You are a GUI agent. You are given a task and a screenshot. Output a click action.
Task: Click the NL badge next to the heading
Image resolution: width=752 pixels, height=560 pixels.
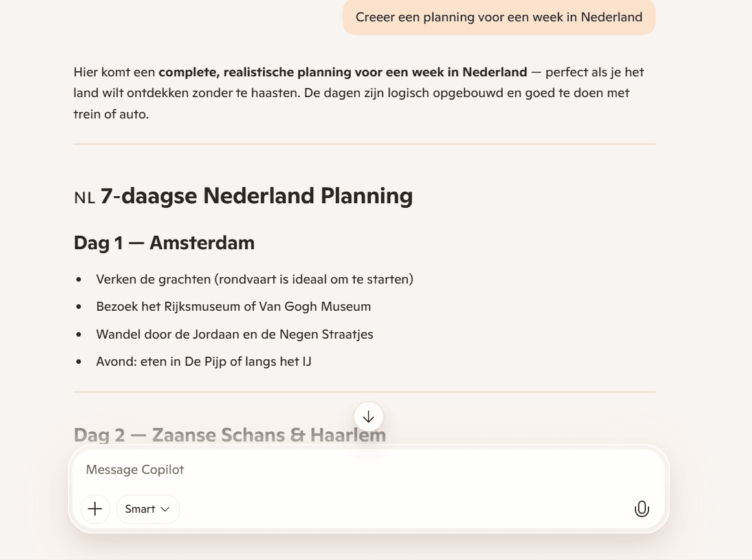point(84,196)
